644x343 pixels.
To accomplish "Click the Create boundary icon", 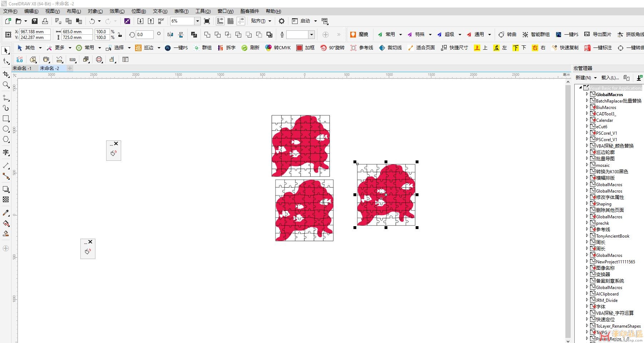I will [x=269, y=35].
